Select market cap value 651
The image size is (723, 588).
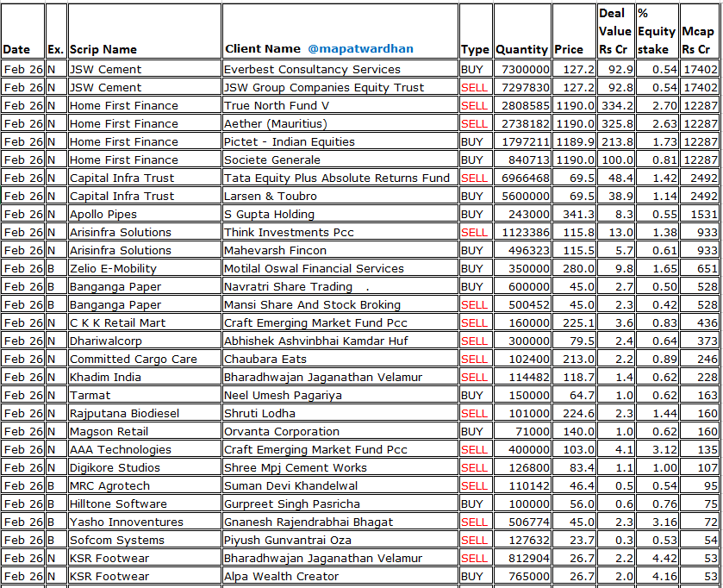(x=700, y=268)
